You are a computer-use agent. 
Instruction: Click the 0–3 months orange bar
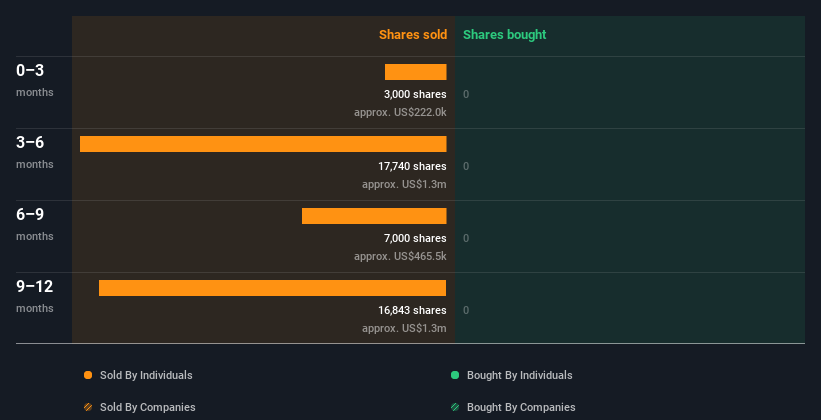pyautogui.click(x=415, y=72)
